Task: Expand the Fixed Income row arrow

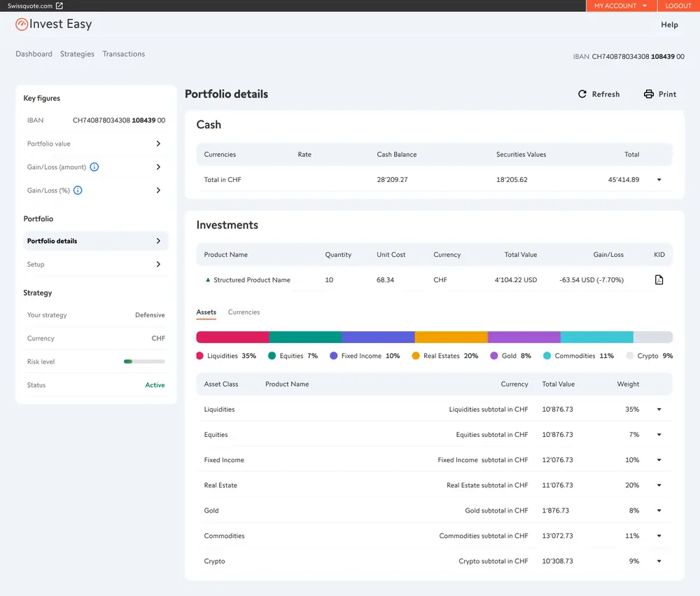Action: click(x=659, y=459)
